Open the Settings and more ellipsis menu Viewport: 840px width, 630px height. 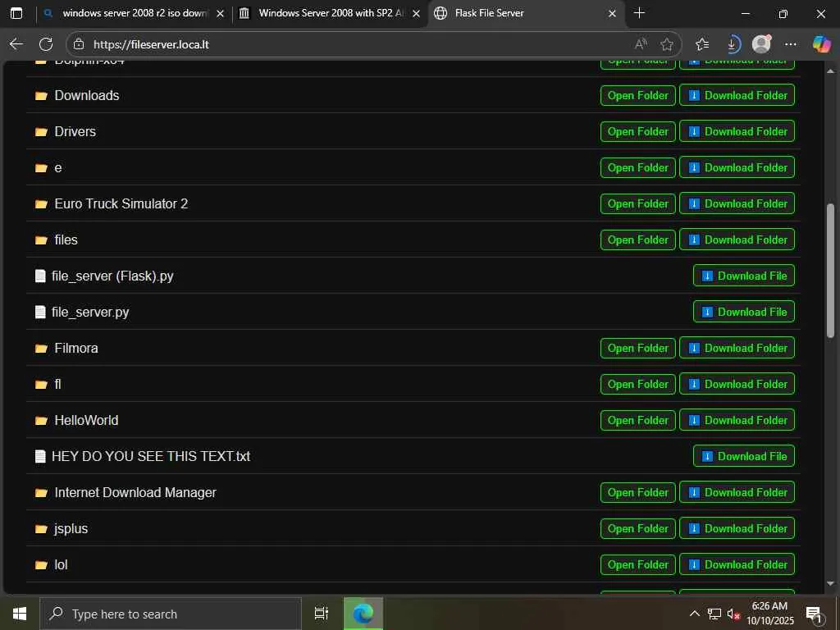point(790,44)
